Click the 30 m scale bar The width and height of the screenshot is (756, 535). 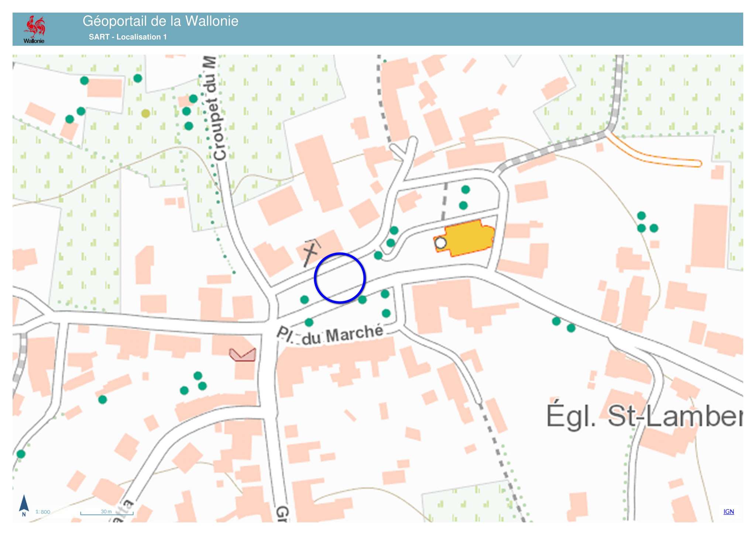click(x=106, y=513)
